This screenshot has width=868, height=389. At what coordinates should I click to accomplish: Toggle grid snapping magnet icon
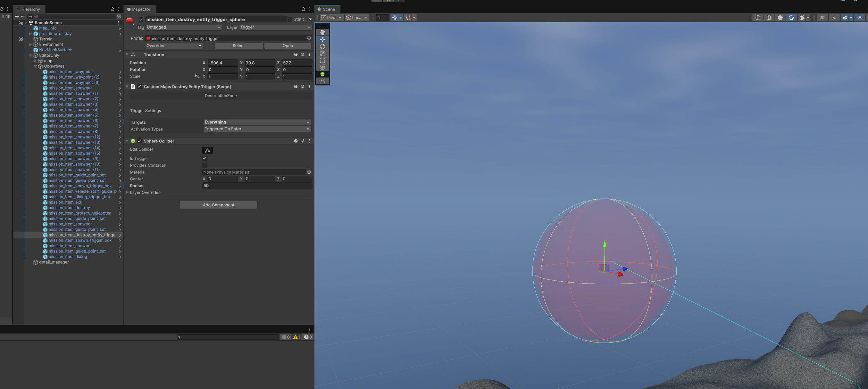pos(408,18)
